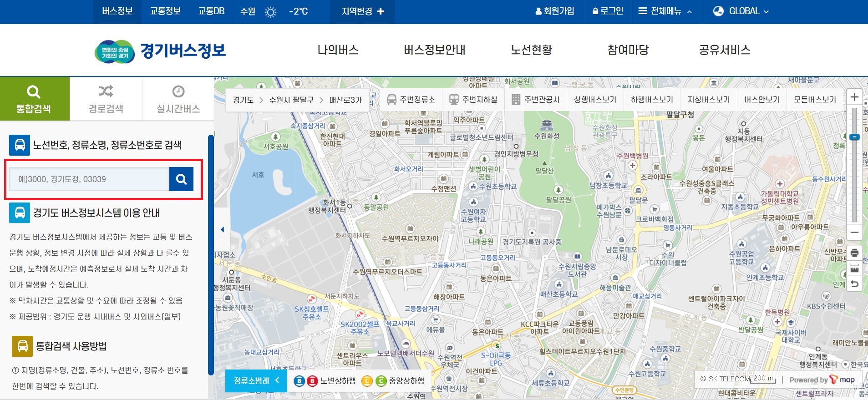Click the search magnifier button

pyautogui.click(x=181, y=179)
